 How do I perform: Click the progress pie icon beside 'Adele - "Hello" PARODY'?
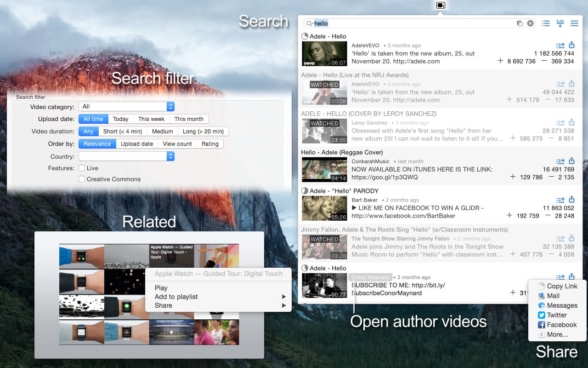tap(305, 191)
